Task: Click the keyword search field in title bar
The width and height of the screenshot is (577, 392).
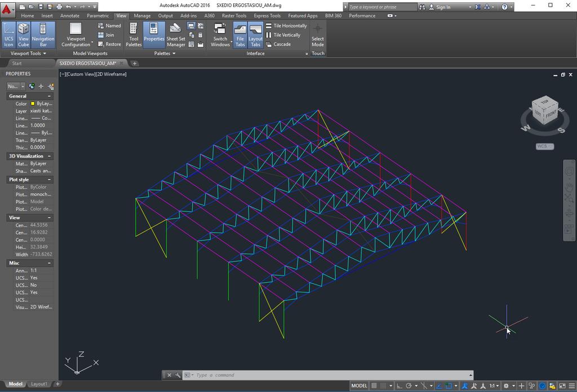Action: click(383, 7)
